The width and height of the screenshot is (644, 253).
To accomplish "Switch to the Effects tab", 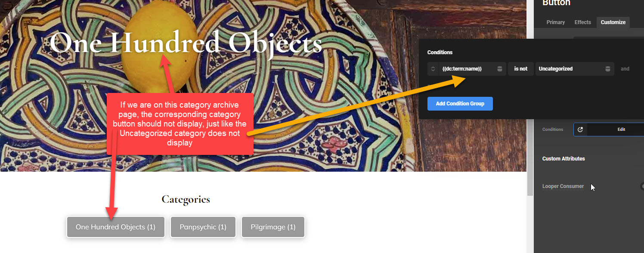I will tap(583, 22).
